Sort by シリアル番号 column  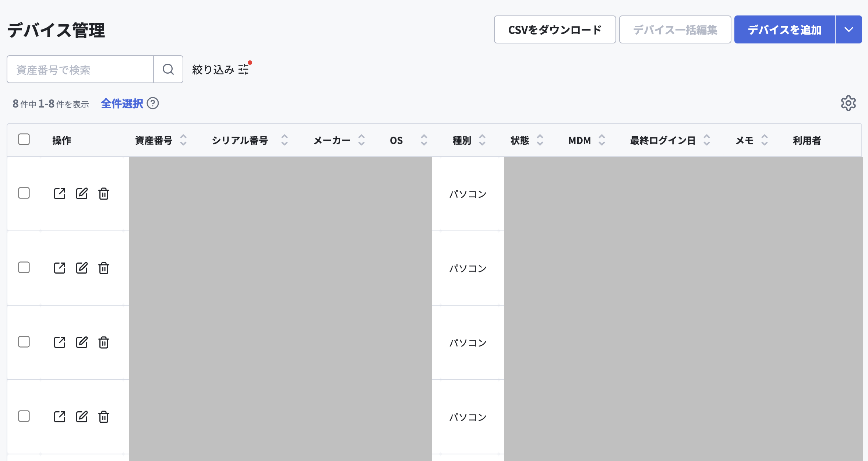(285, 140)
